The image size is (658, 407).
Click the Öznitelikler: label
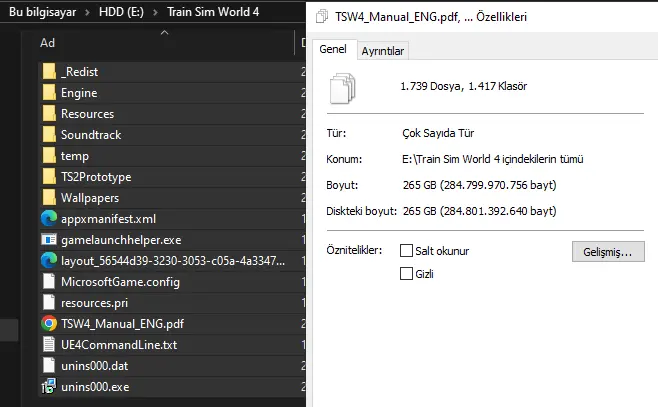pos(355,250)
